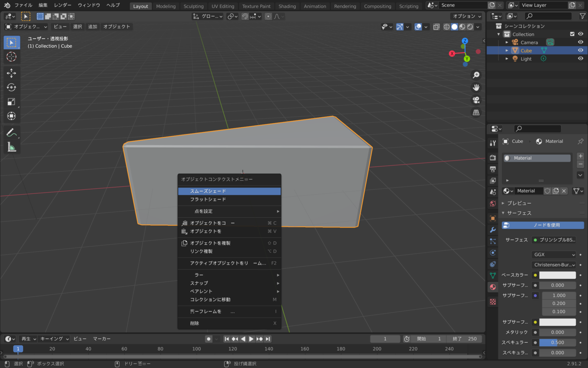The width and height of the screenshot is (588, 368).
Task: Open the キーイング keying dropdown
Action: [x=54, y=339]
